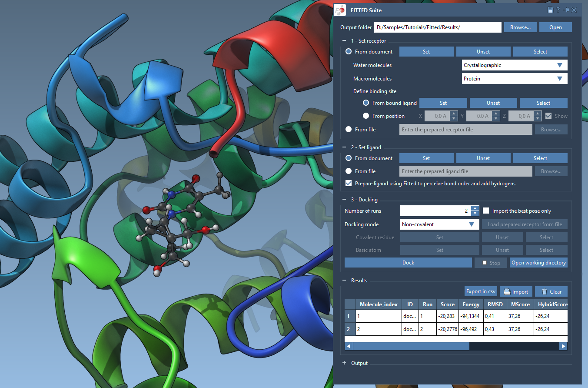The width and height of the screenshot is (588, 388).
Task: Select receptor From document radio button
Action: click(x=349, y=52)
